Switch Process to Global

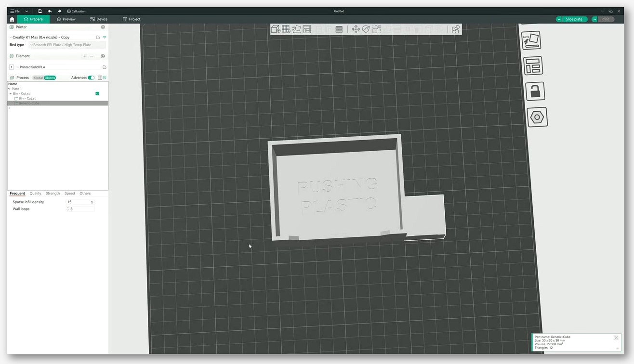[38, 78]
